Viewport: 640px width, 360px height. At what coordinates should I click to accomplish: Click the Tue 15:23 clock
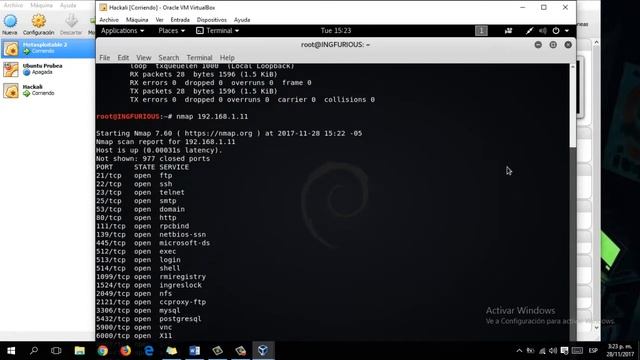click(x=336, y=31)
